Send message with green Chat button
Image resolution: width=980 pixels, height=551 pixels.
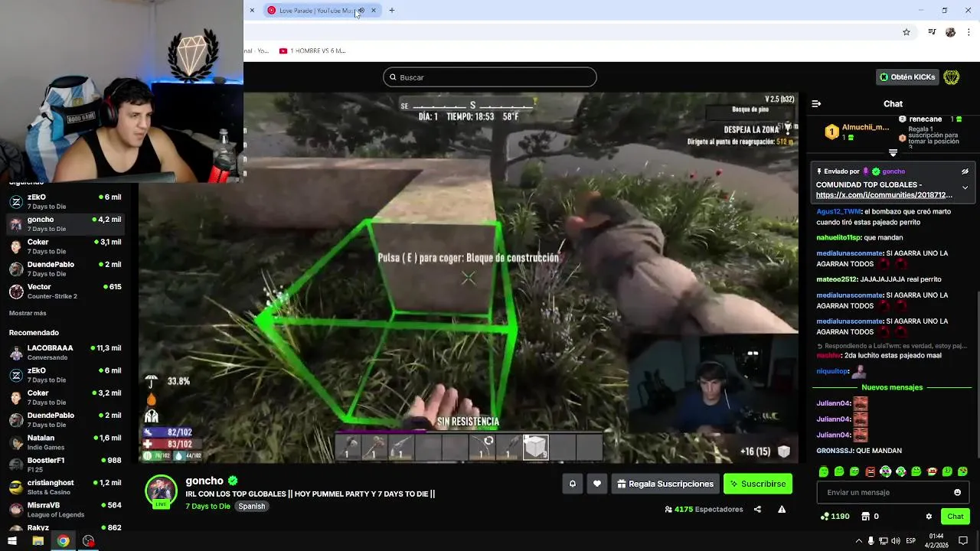tap(955, 517)
